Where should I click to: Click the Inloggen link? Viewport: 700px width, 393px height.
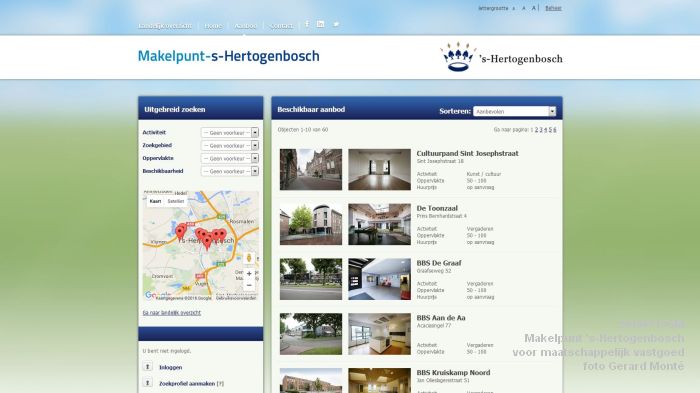171,367
